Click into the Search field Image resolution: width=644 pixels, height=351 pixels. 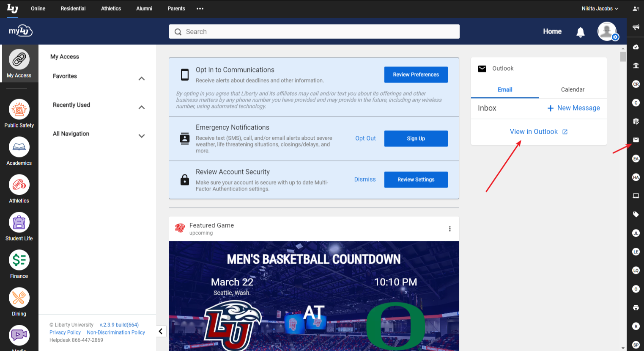(314, 31)
